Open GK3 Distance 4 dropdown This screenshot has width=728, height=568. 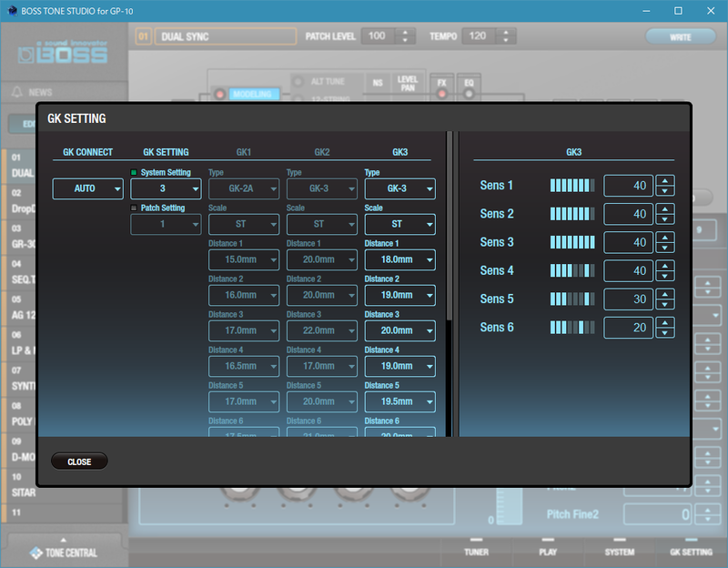coord(399,366)
